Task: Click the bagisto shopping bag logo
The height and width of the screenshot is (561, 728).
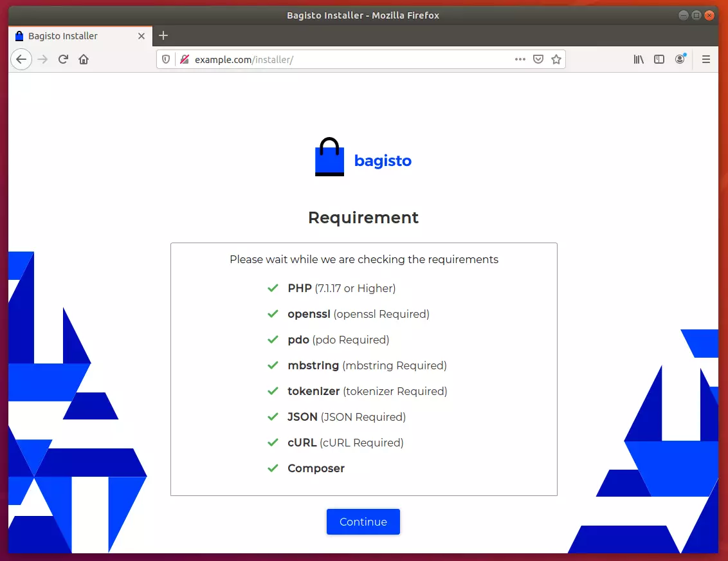Action: click(330, 157)
